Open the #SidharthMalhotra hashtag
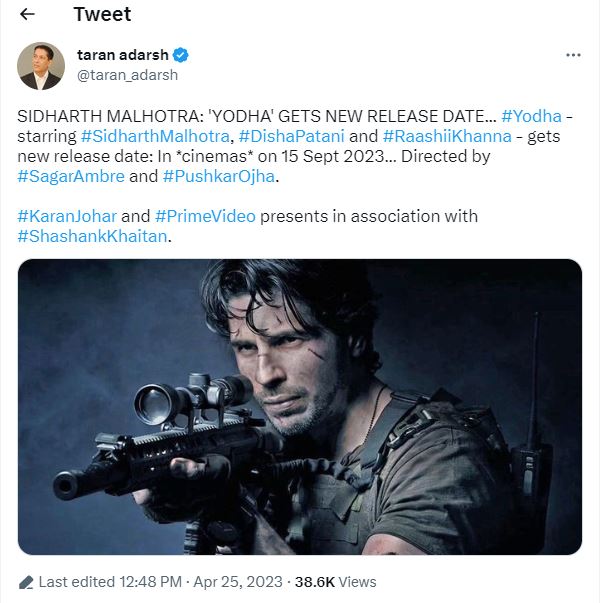612x603 pixels. [x=153, y=136]
